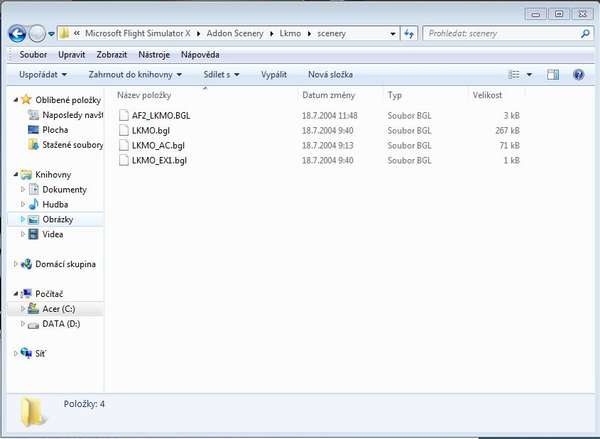Image resolution: width=600 pixels, height=439 pixels.
Task: Click the star icon of Oblíbené položky
Action: (x=26, y=100)
